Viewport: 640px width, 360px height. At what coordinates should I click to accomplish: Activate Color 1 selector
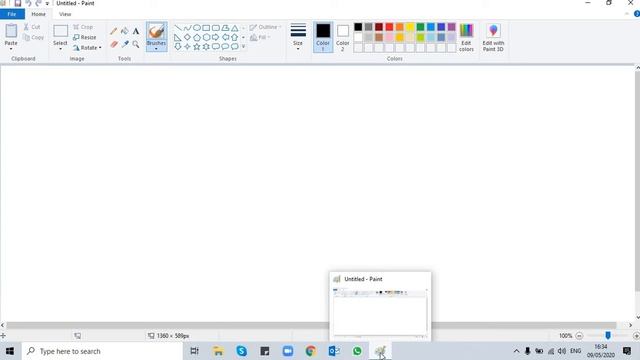tap(323, 37)
